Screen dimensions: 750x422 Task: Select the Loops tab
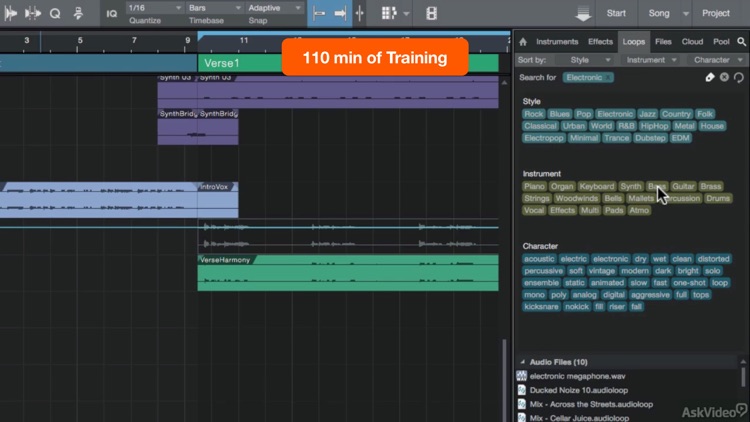(634, 42)
